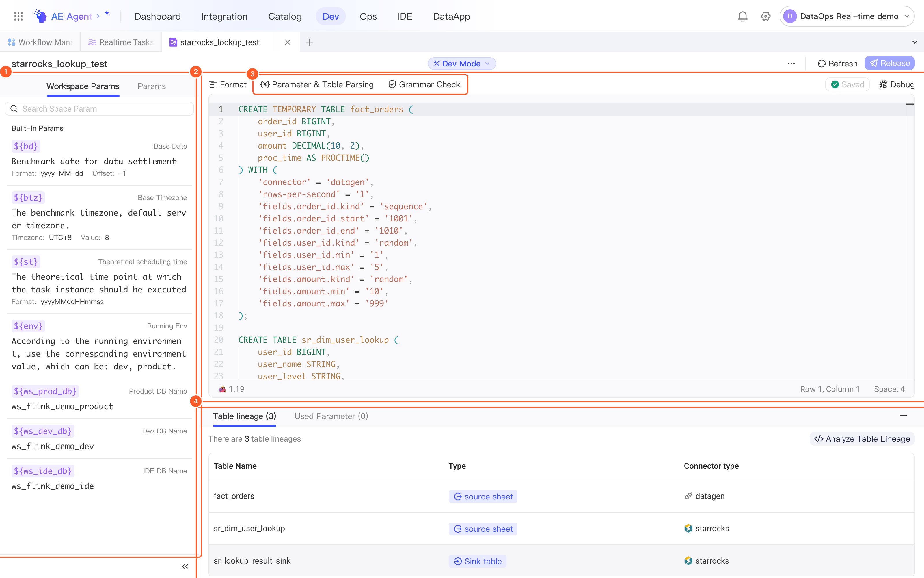The height and width of the screenshot is (578, 924).
Task: Click the Release button
Action: [x=889, y=63]
